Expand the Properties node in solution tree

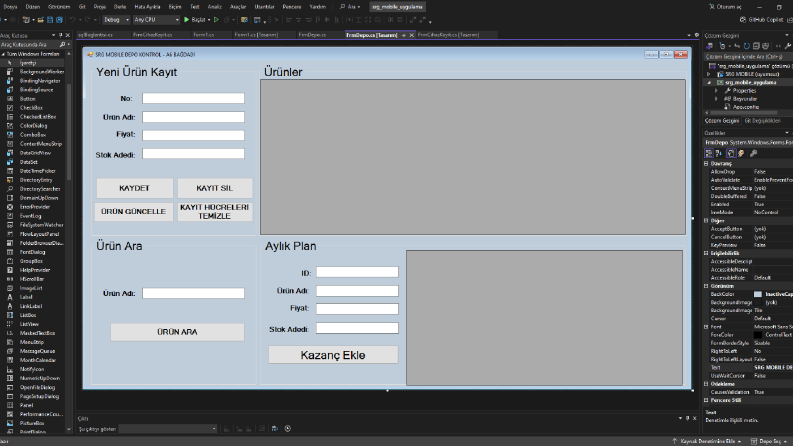[x=716, y=91]
